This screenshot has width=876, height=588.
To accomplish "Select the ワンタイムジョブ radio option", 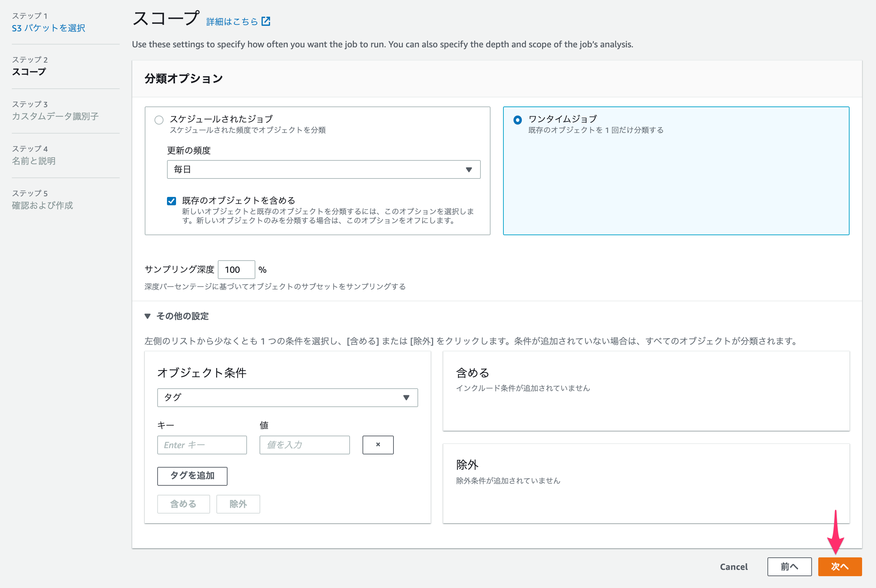I will (518, 119).
